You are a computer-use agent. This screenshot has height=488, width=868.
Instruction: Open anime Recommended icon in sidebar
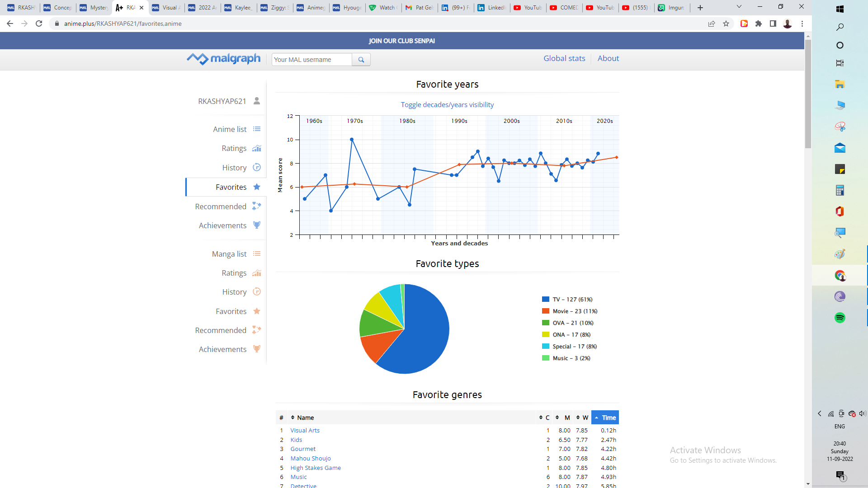pyautogui.click(x=257, y=206)
